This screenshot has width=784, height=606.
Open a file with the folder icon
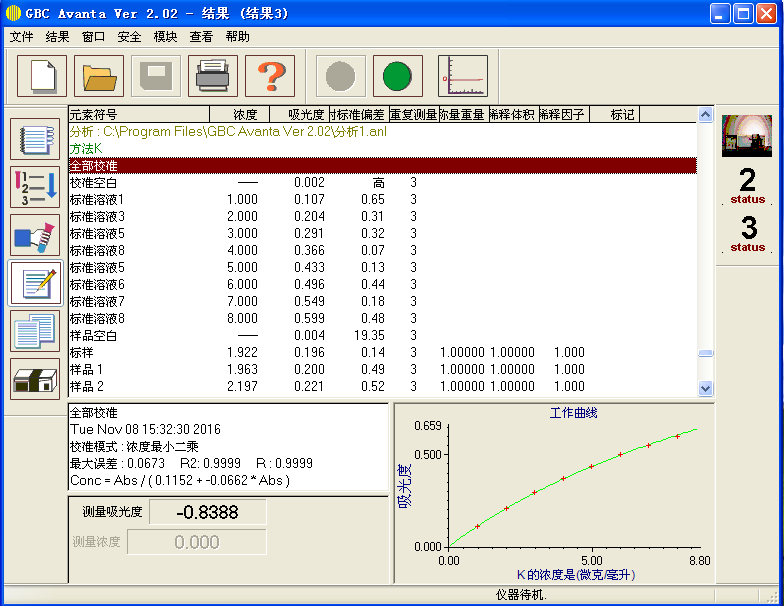click(x=99, y=76)
